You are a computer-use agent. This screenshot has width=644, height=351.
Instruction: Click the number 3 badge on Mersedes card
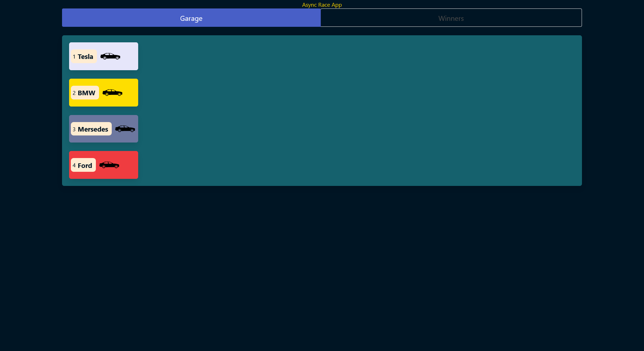tap(74, 129)
